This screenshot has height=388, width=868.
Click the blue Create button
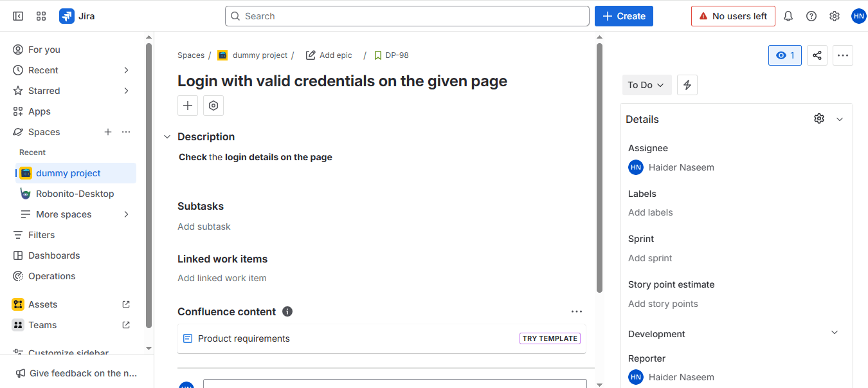click(x=624, y=16)
